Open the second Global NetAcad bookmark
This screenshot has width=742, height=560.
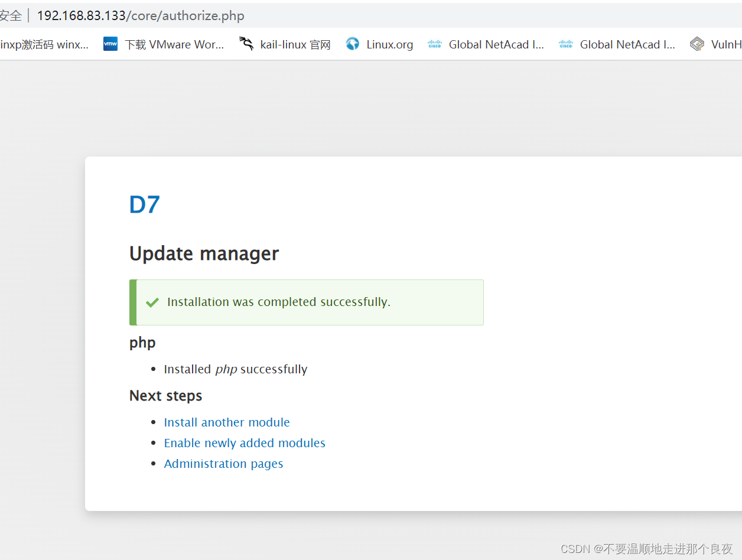click(x=617, y=44)
